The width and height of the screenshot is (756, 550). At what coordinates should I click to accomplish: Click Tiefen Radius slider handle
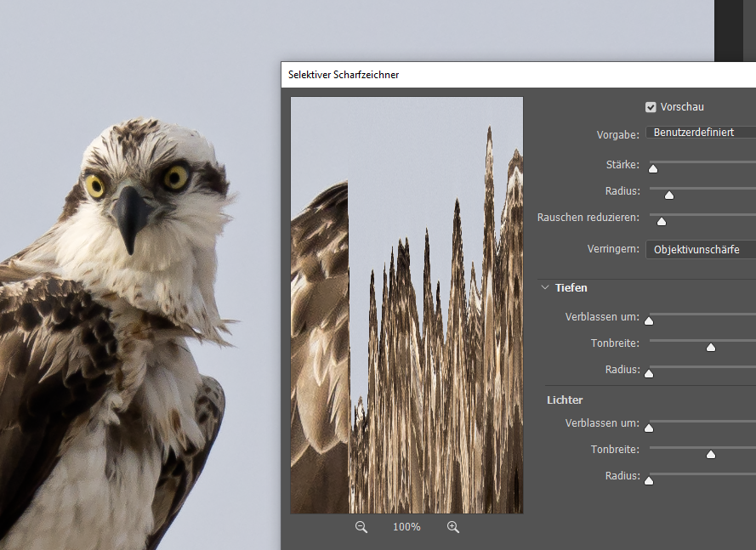(649, 373)
